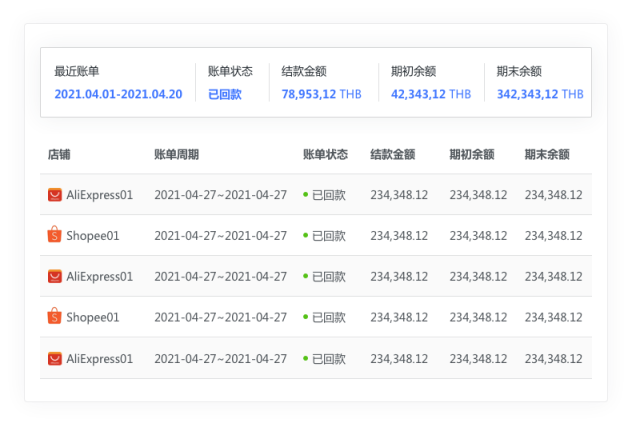Click the 期末余额 table column header
Viewport: 632px width, 427px height.
pyautogui.click(x=547, y=155)
